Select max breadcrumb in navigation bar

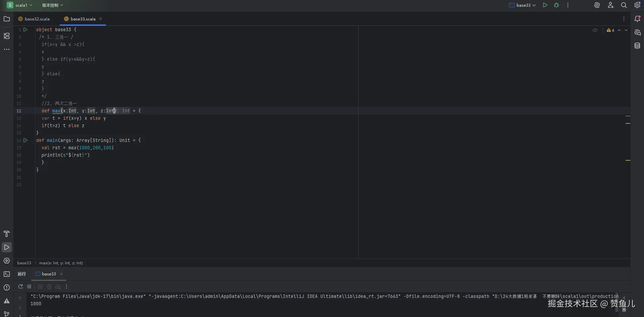pyautogui.click(x=61, y=263)
